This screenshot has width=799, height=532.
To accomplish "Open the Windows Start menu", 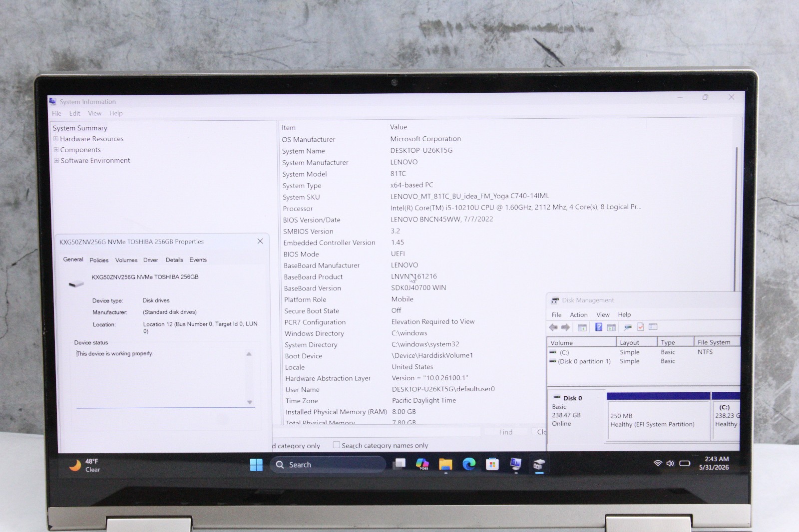I will 256,465.
